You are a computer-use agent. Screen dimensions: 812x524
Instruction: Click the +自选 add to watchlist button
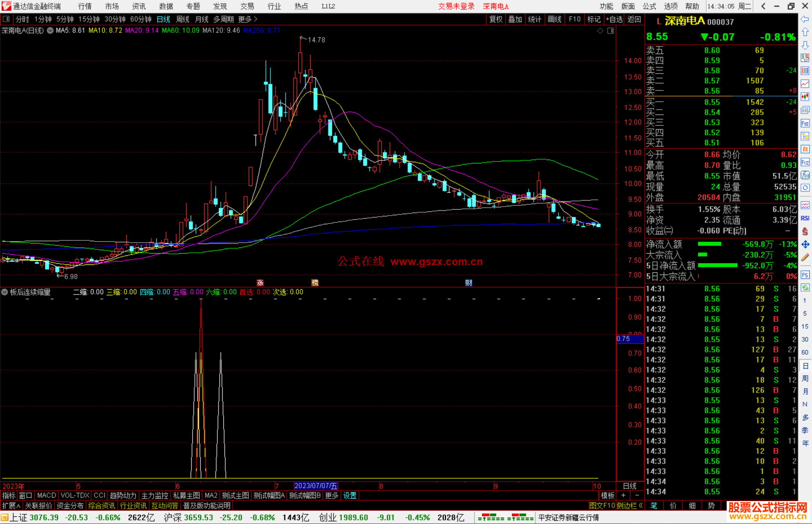pos(614,19)
